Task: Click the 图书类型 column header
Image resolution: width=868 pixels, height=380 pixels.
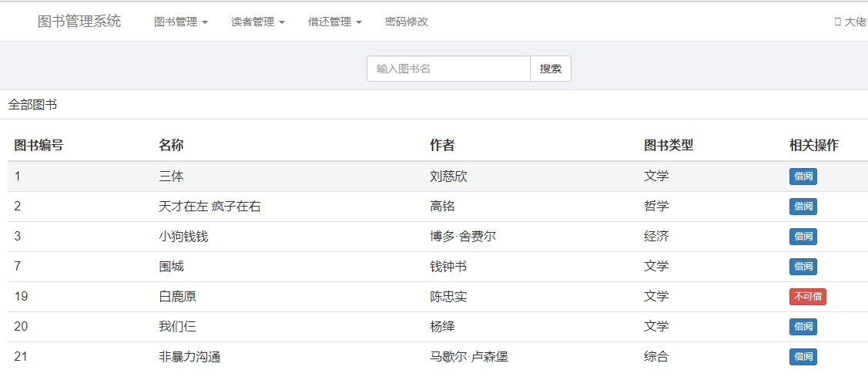Action: click(x=669, y=145)
